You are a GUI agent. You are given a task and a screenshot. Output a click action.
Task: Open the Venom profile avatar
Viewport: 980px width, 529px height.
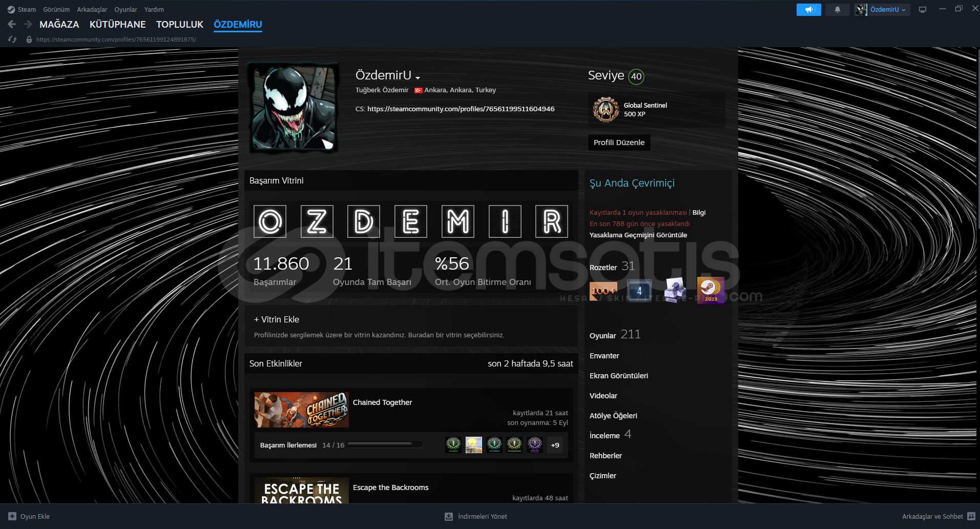click(294, 108)
